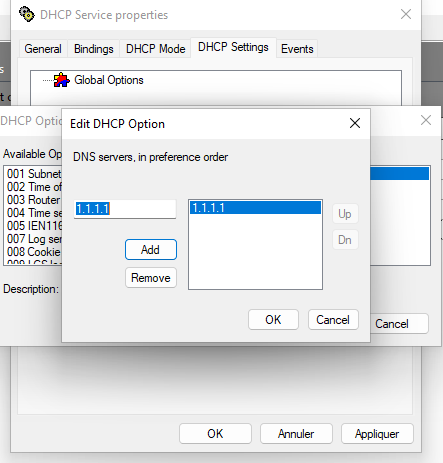Screen dimensions: 443x463
Task: Click the DNS server IP input field
Action: point(125,209)
